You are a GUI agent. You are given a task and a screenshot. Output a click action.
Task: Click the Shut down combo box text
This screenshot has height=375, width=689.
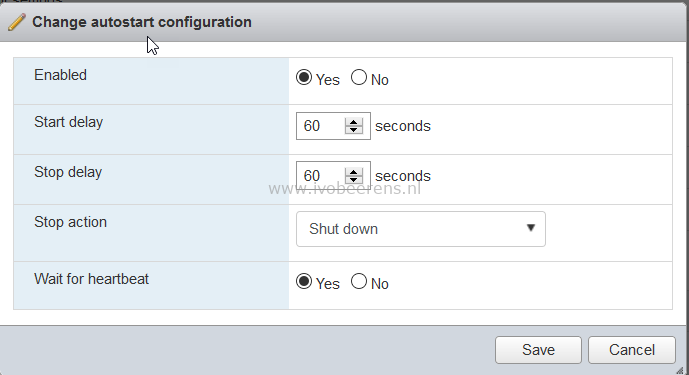pos(343,229)
